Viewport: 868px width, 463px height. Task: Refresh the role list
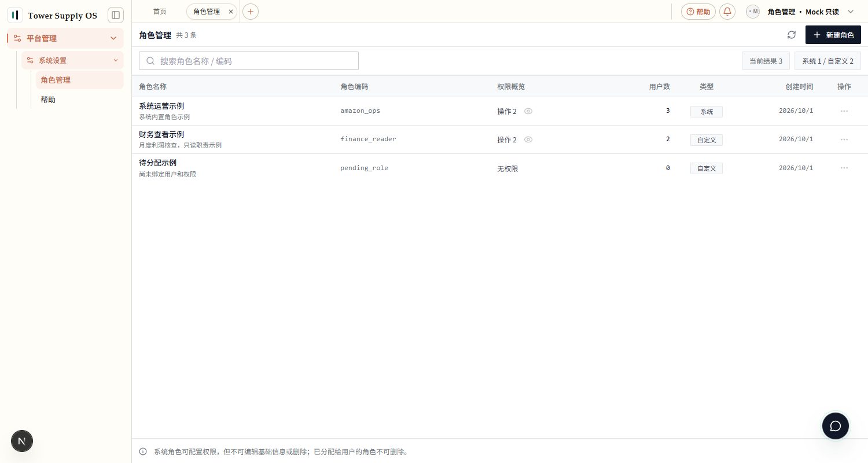(792, 35)
